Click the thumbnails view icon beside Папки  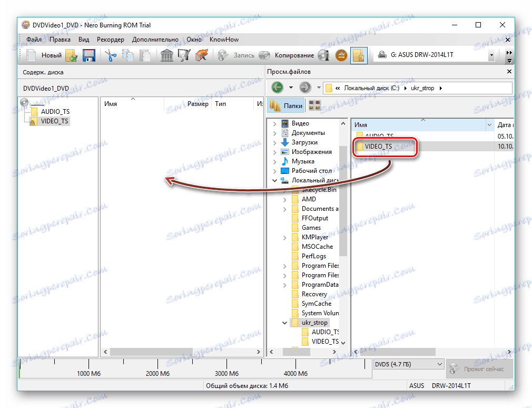click(x=314, y=105)
